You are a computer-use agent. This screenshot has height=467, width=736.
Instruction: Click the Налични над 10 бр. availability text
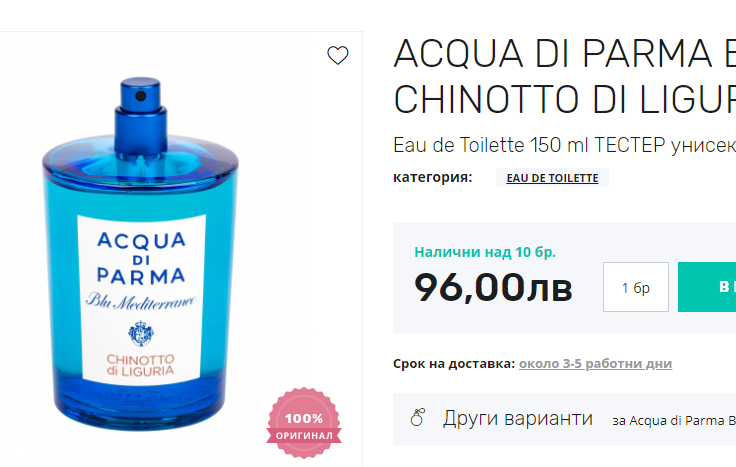click(485, 252)
